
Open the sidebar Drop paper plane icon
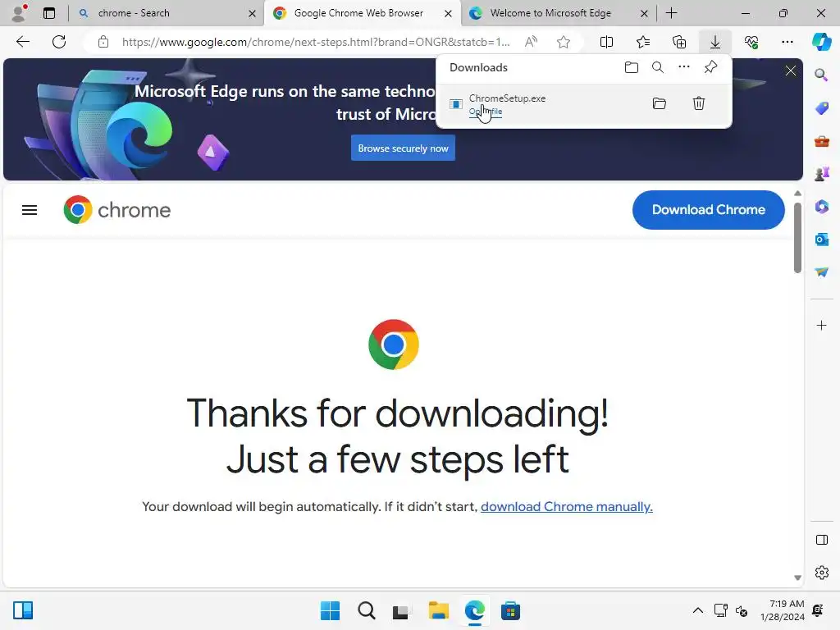tap(822, 272)
